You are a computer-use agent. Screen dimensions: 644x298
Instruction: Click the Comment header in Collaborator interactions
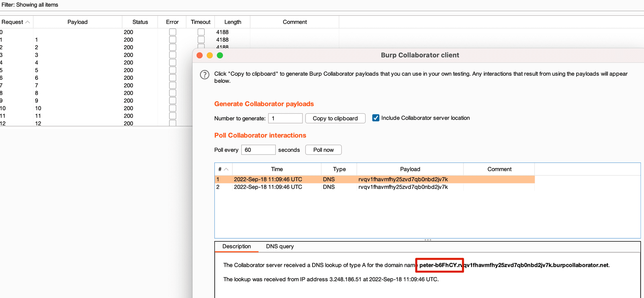tap(499, 169)
